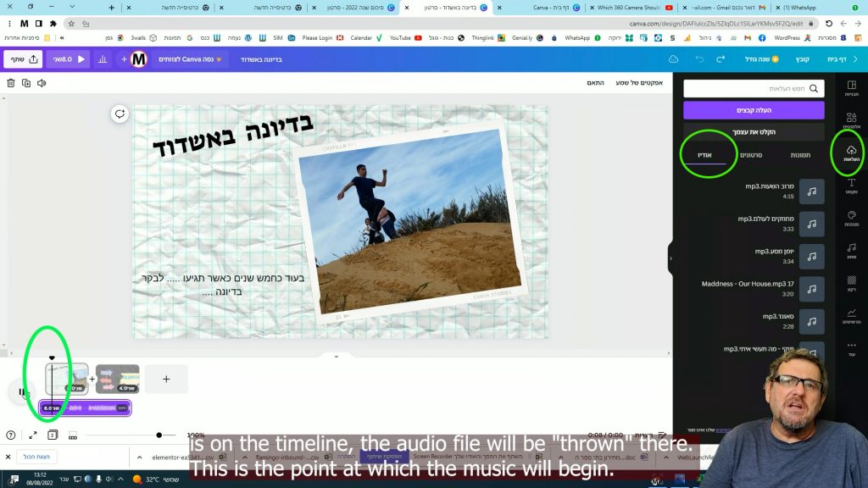Duplicate the selected item using the copy icon
868x488 pixels.
[x=26, y=83]
